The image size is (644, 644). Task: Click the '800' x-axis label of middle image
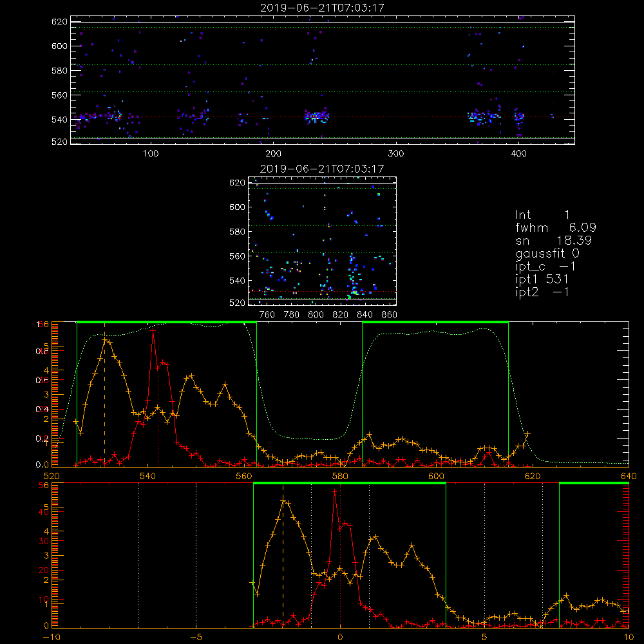pyautogui.click(x=316, y=315)
